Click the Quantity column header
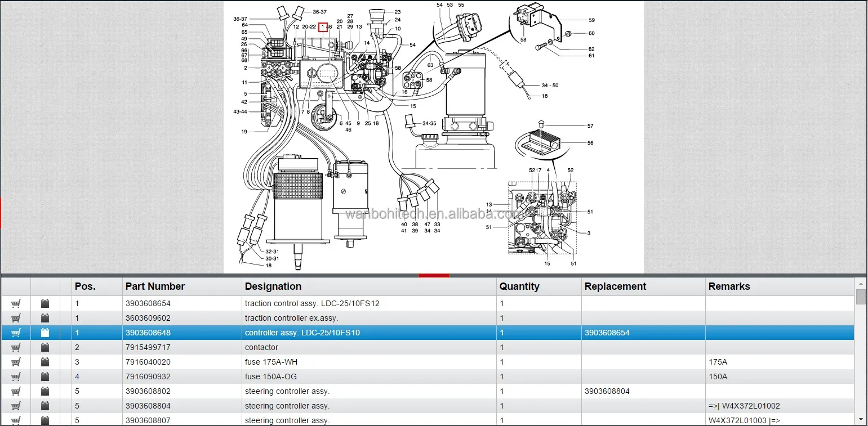The image size is (868, 426). (x=539, y=286)
